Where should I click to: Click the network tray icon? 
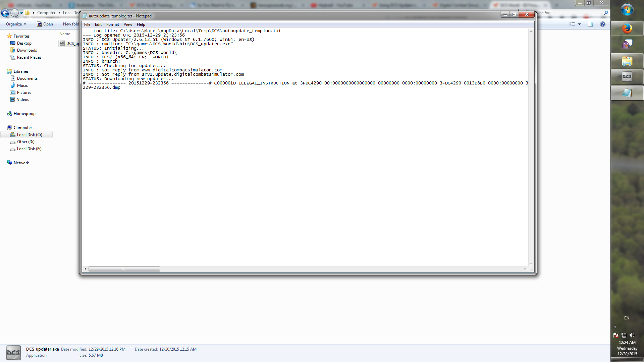[624, 335]
